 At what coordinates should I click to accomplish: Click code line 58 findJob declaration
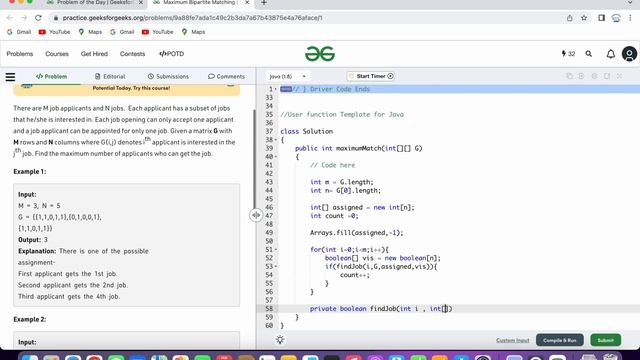coord(381,309)
